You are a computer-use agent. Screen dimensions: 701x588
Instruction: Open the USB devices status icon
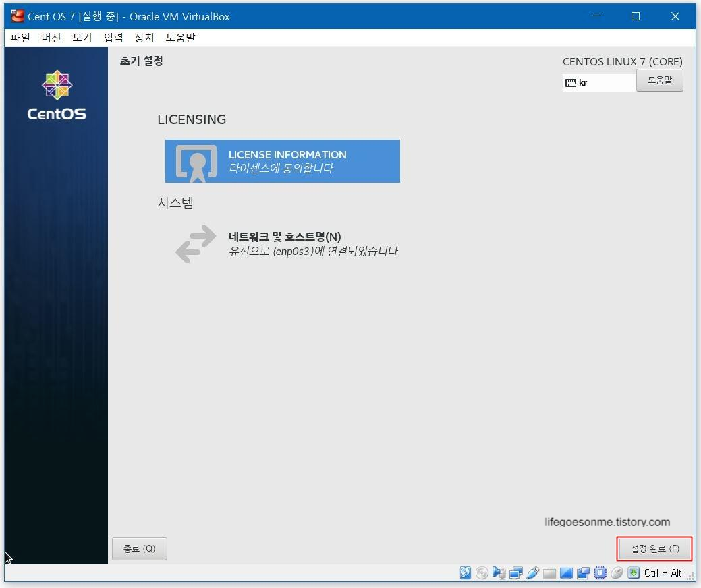(x=532, y=572)
